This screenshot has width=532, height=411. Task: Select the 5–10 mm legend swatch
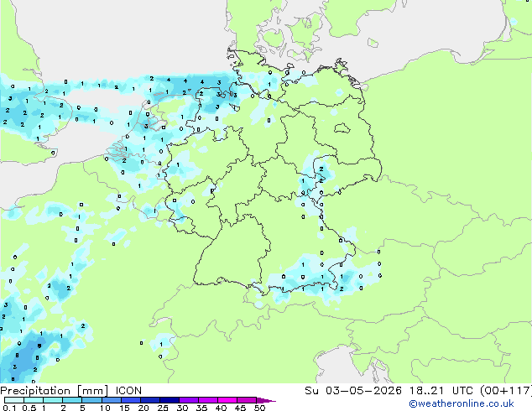click(x=91, y=400)
